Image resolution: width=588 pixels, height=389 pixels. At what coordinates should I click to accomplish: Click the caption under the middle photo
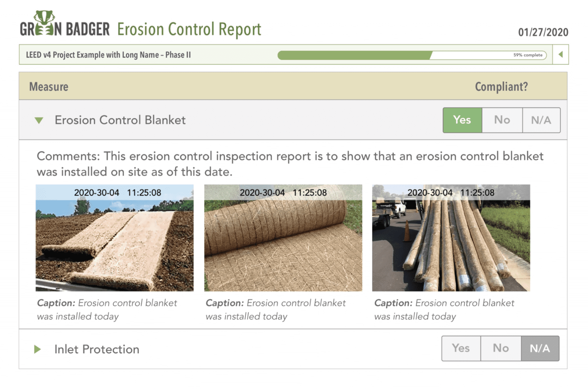pyautogui.click(x=276, y=309)
